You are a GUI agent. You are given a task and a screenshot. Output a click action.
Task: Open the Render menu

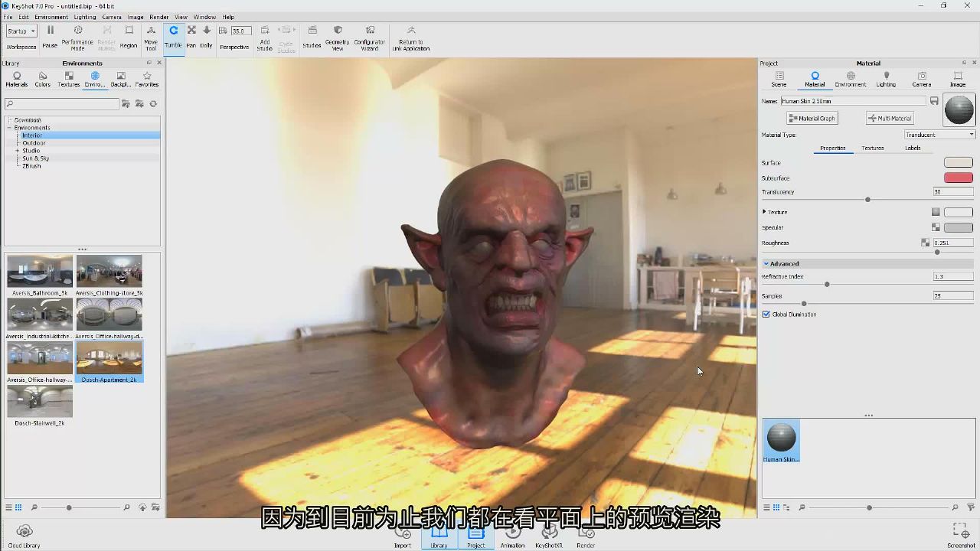click(159, 17)
